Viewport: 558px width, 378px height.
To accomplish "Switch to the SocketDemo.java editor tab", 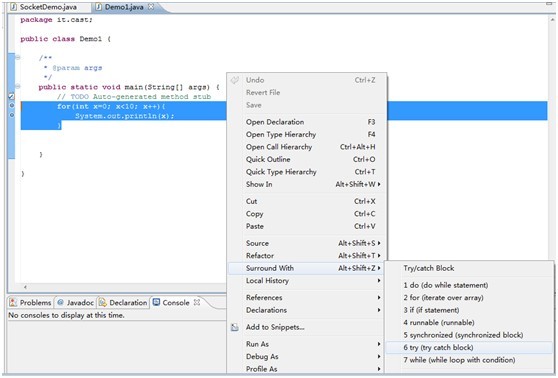I will tap(43, 7).
